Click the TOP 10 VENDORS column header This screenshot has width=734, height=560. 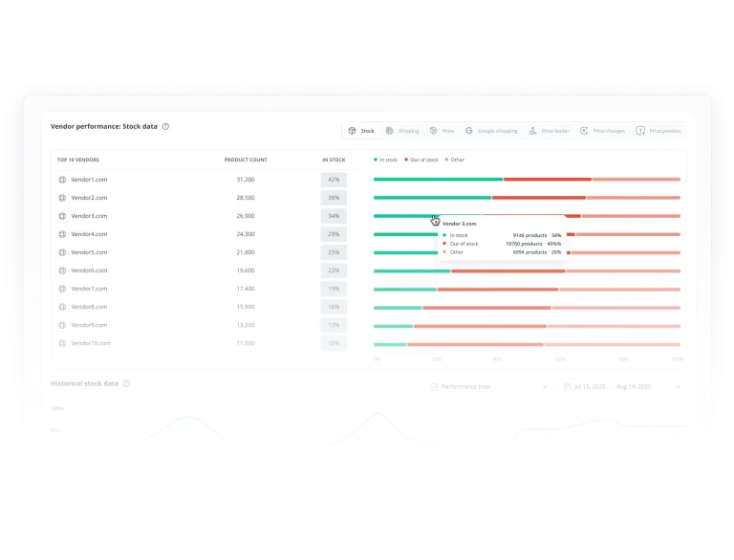click(78, 160)
